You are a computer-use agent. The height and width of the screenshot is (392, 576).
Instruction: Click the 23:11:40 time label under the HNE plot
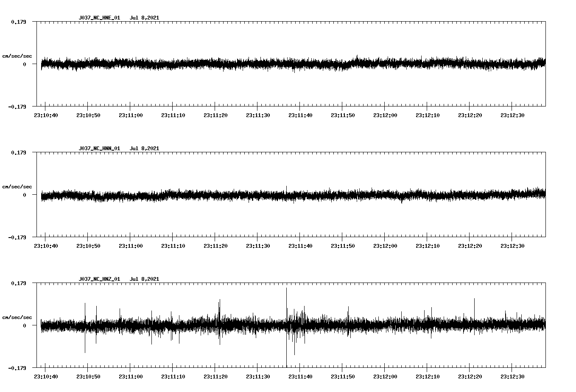click(x=300, y=115)
